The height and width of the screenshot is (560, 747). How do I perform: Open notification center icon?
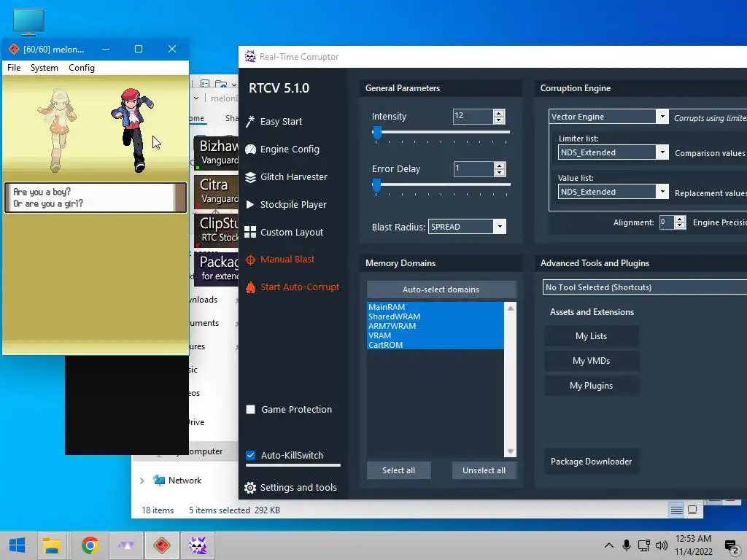pos(731,546)
